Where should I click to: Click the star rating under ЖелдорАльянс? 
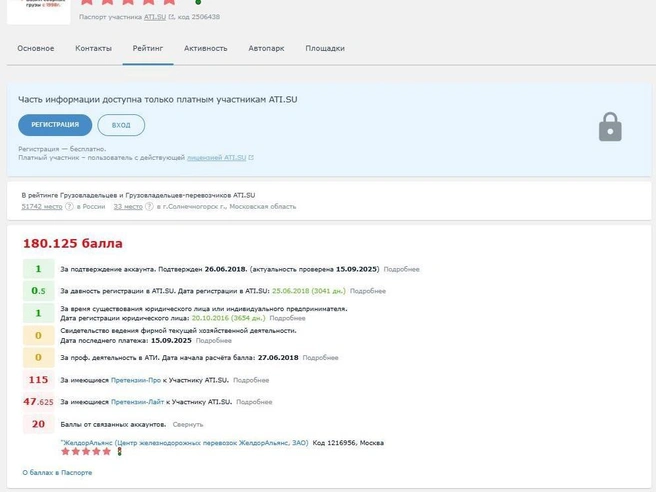(x=86, y=451)
